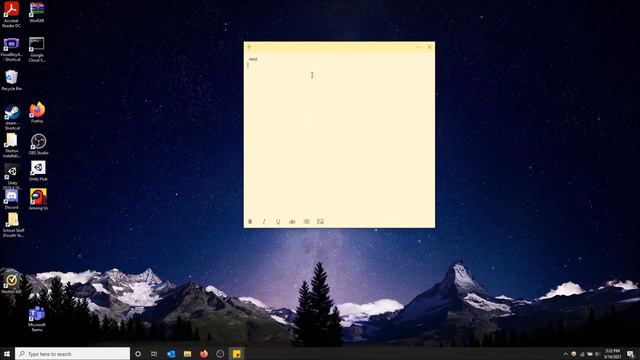The height and width of the screenshot is (360, 640).
Task: Select the Recycle Bin icon
Action: click(11, 80)
